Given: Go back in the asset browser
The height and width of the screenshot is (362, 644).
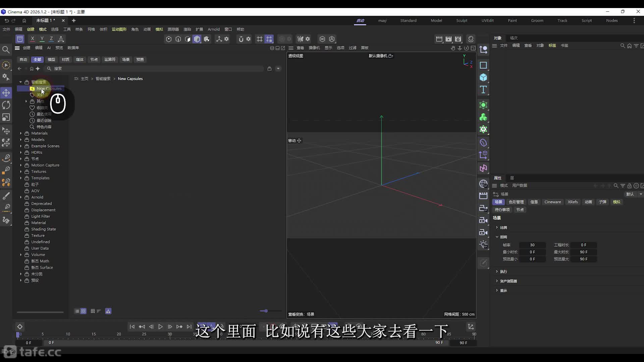Looking at the screenshot, I should click(19, 69).
